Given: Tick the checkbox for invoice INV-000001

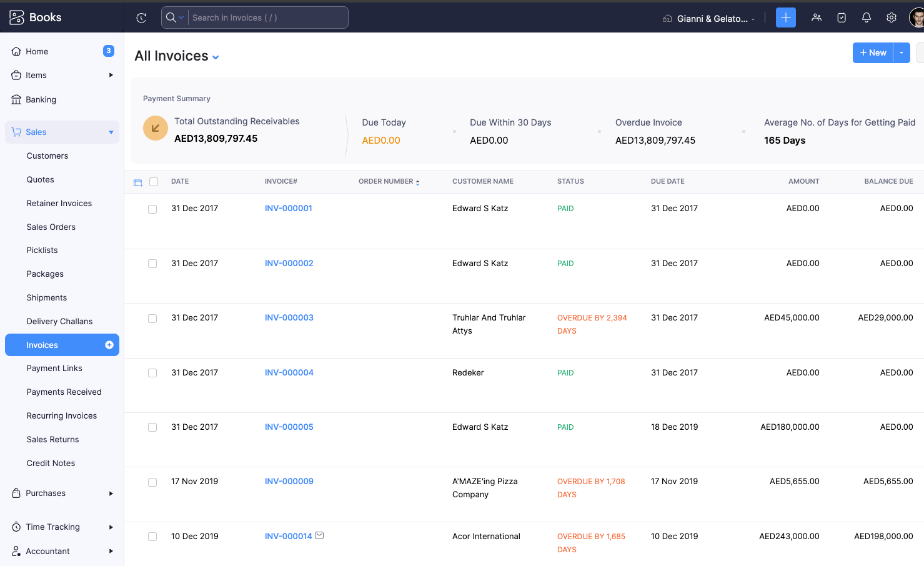Looking at the screenshot, I should coord(152,209).
